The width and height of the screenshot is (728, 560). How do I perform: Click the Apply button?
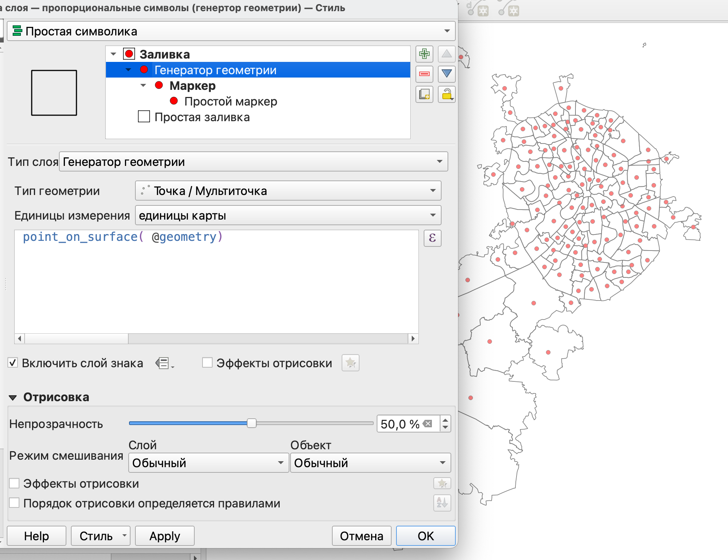tap(164, 536)
